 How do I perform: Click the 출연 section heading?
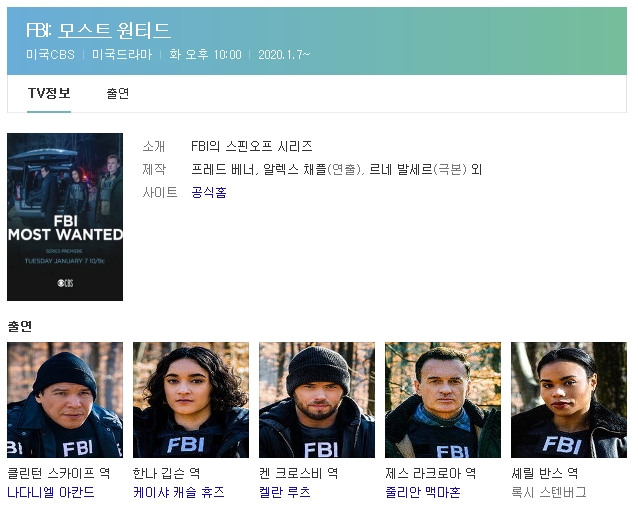20,326
